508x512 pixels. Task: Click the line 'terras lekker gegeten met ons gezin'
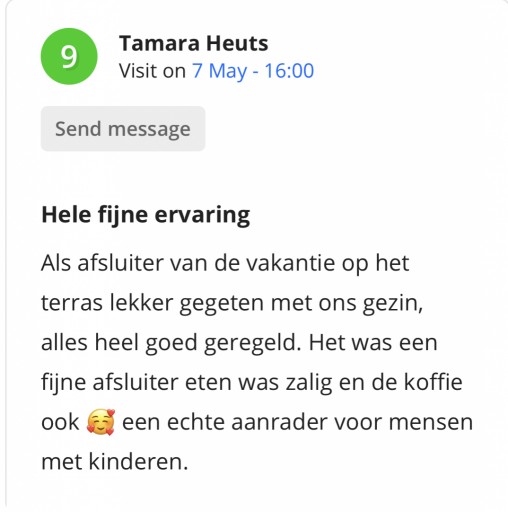click(232, 304)
